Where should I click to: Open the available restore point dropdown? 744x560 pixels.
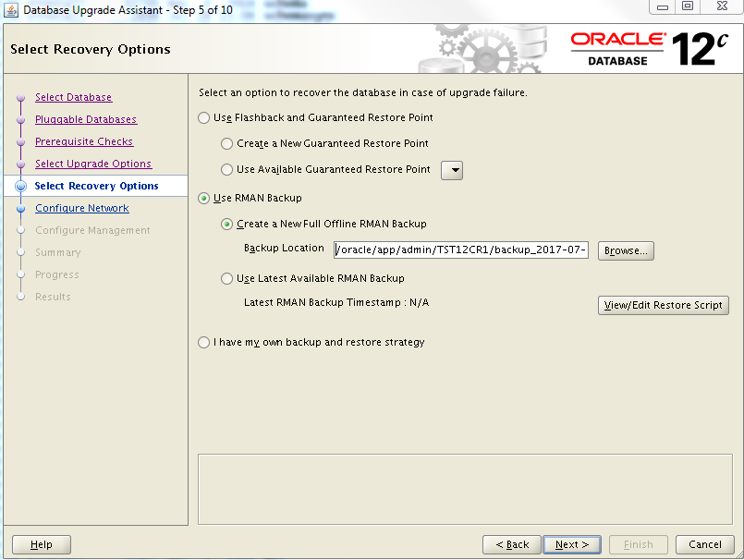452,170
